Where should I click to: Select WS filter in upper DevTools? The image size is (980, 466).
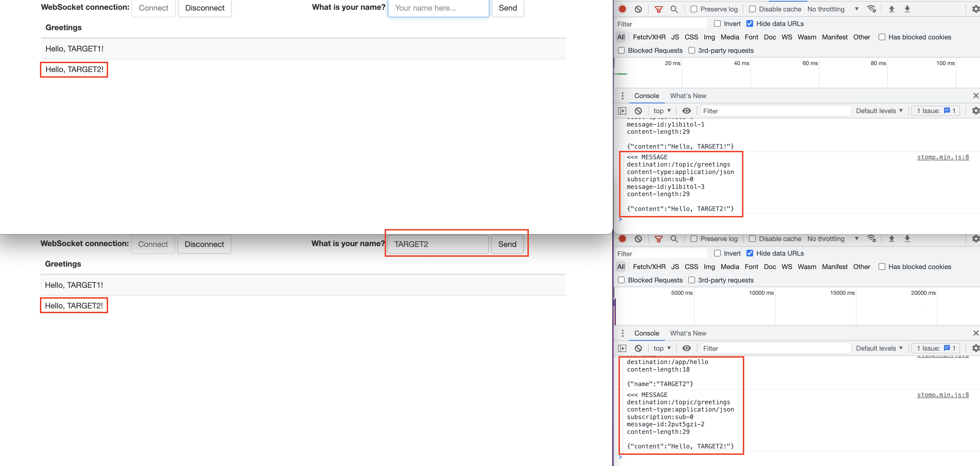coord(787,37)
